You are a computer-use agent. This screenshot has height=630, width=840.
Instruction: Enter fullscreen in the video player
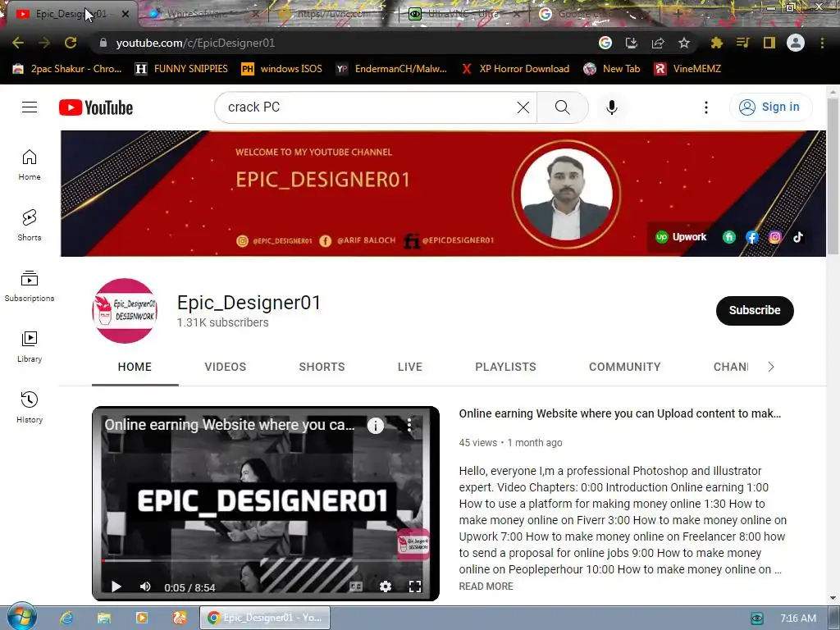[x=415, y=587]
